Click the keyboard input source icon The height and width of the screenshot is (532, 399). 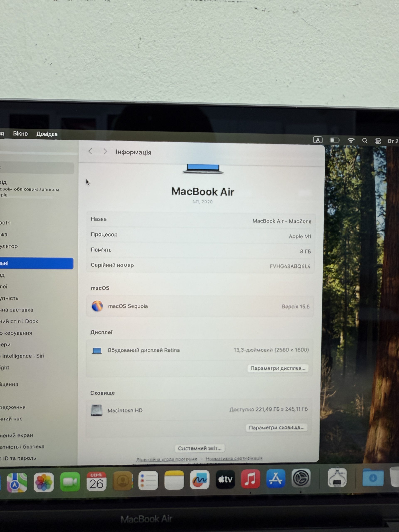[x=318, y=140]
